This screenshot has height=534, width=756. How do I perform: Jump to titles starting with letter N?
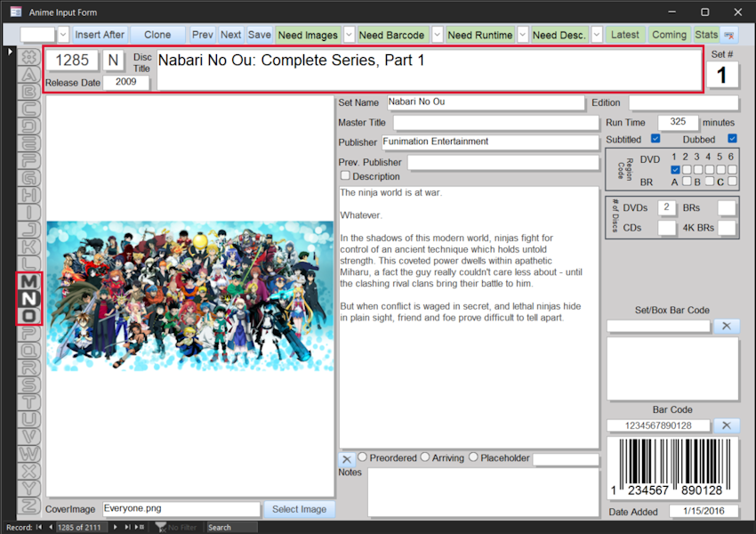[x=29, y=299]
